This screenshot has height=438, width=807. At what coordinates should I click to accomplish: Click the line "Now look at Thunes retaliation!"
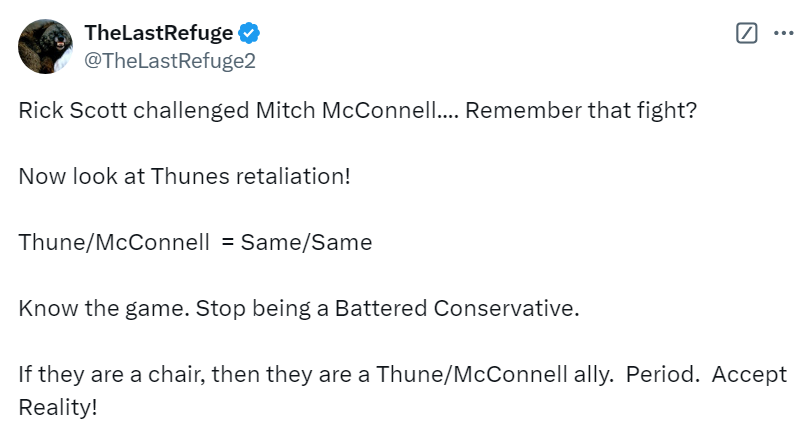[185, 176]
